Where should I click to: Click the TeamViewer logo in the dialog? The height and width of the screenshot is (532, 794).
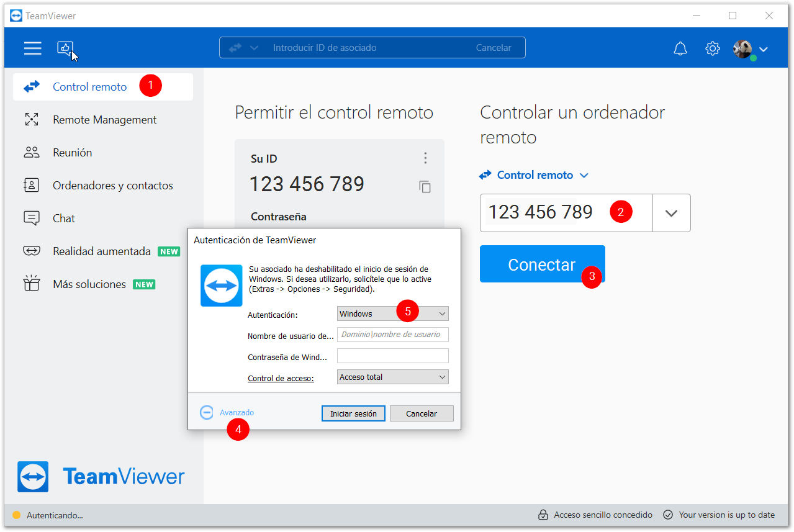221,286
